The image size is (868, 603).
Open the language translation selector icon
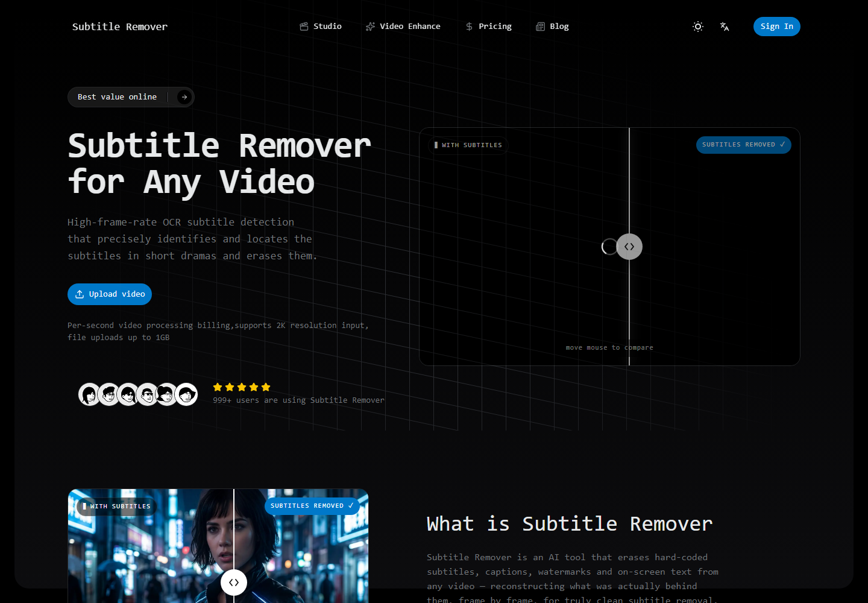(725, 27)
